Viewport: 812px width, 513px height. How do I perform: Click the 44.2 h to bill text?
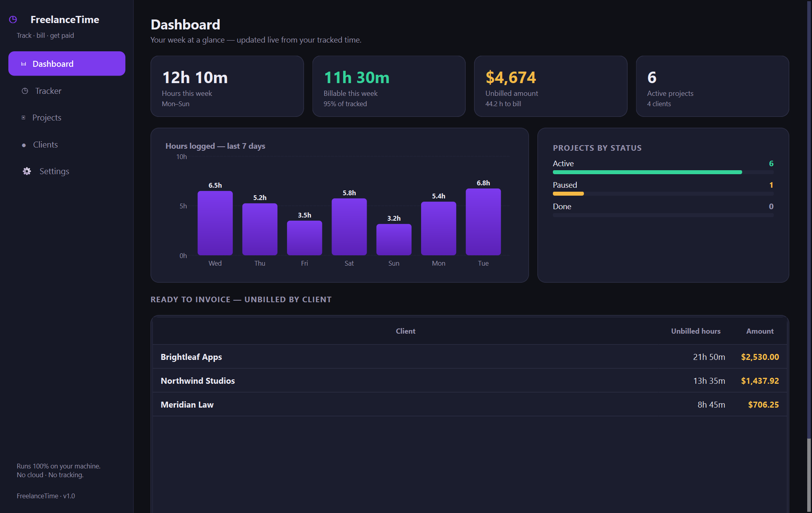tap(503, 104)
